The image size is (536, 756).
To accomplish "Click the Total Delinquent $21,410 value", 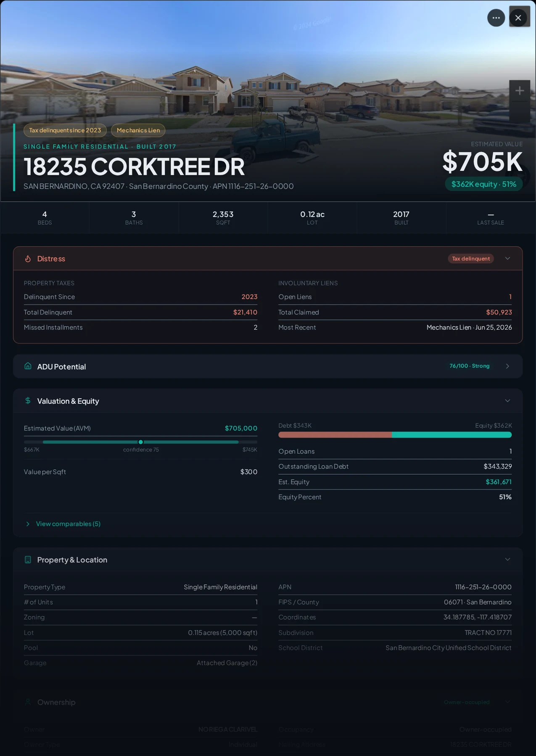I will 245,312.
